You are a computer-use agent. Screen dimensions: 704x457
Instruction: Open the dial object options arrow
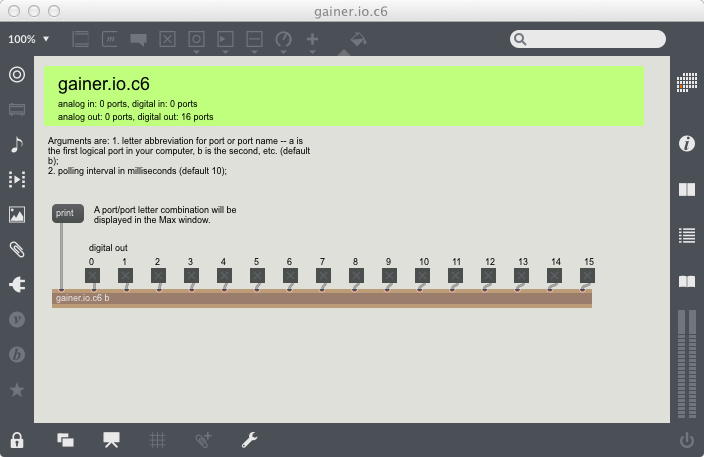click(284, 52)
